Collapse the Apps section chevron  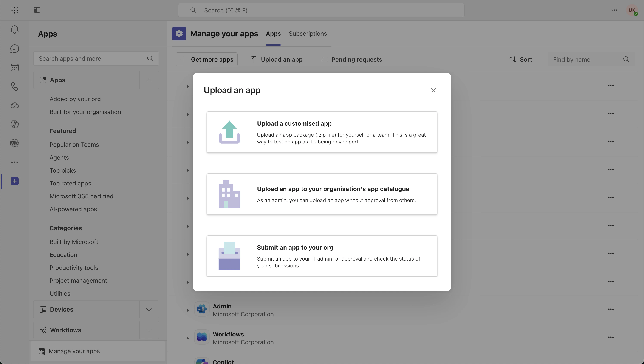[149, 80]
